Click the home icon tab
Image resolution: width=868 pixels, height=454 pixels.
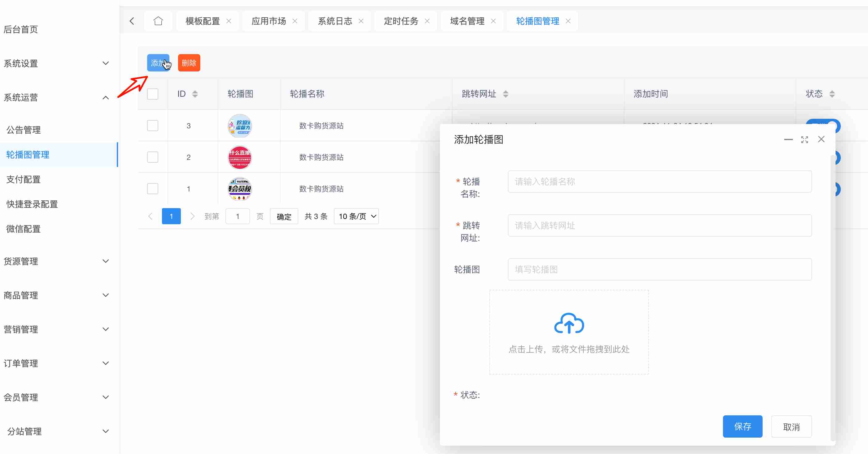pyautogui.click(x=158, y=21)
